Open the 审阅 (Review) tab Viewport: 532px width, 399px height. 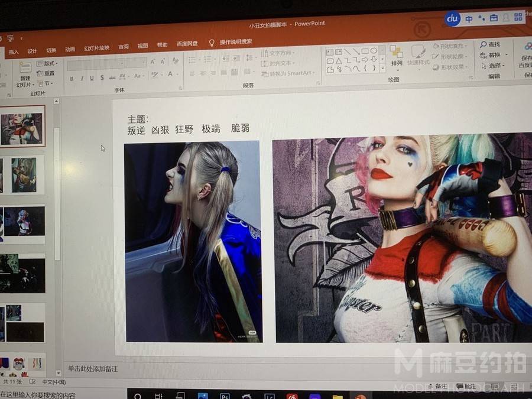tap(124, 47)
